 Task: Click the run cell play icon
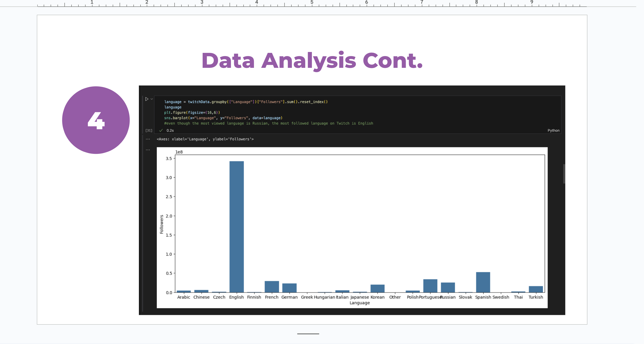tap(147, 99)
